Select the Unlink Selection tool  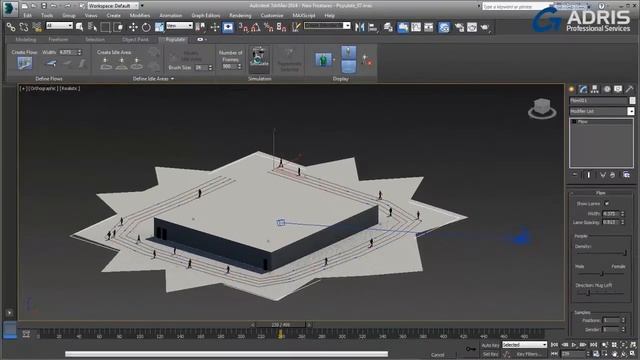pos(24,27)
